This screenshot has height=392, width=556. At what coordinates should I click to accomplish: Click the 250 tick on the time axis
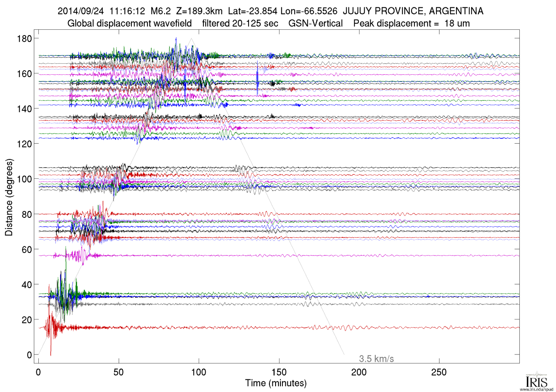(439, 372)
